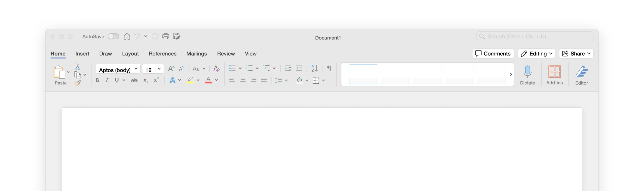
Task: Click the Comments button
Action: click(493, 54)
